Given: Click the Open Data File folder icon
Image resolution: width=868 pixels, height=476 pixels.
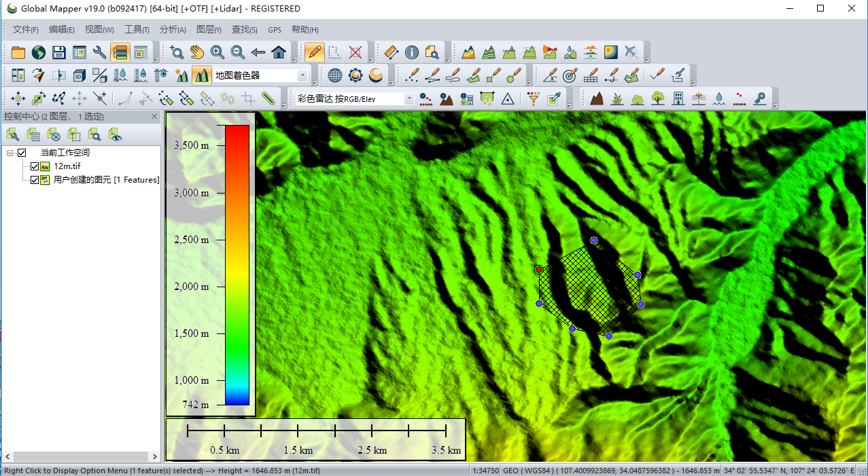Looking at the screenshot, I should pyautogui.click(x=18, y=52).
